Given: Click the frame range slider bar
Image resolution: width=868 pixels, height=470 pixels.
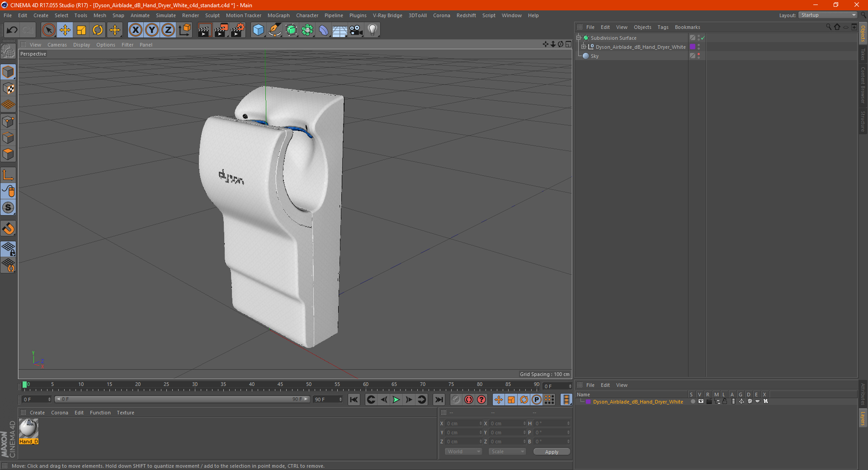Looking at the screenshot, I should (182, 399).
